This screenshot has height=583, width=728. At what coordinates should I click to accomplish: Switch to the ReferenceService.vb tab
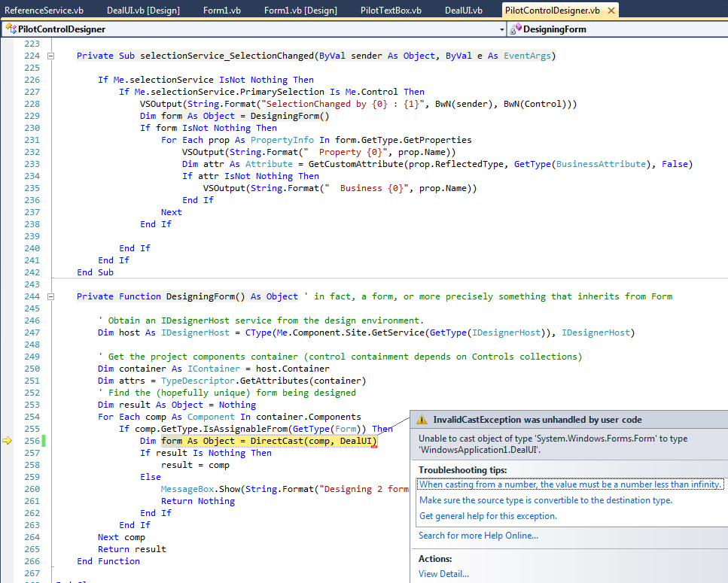click(44, 11)
